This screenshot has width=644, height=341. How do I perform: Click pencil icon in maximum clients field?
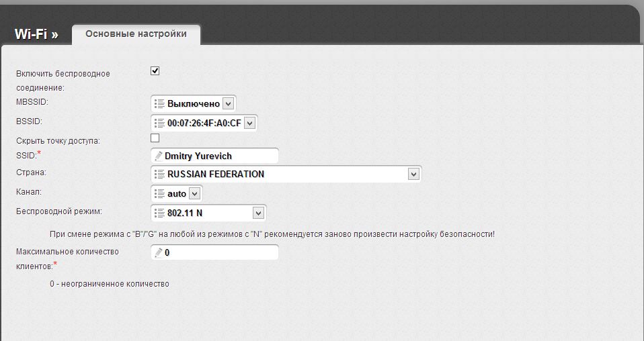(x=159, y=253)
